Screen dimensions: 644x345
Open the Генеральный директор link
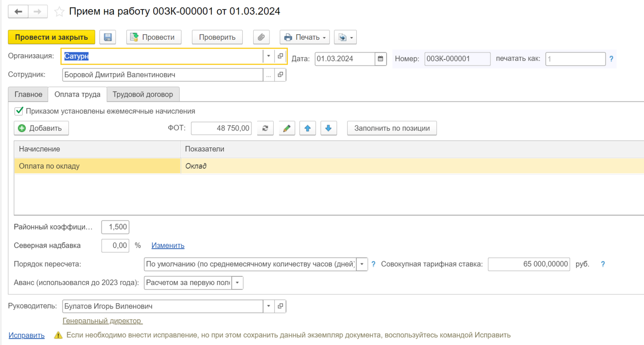click(102, 321)
